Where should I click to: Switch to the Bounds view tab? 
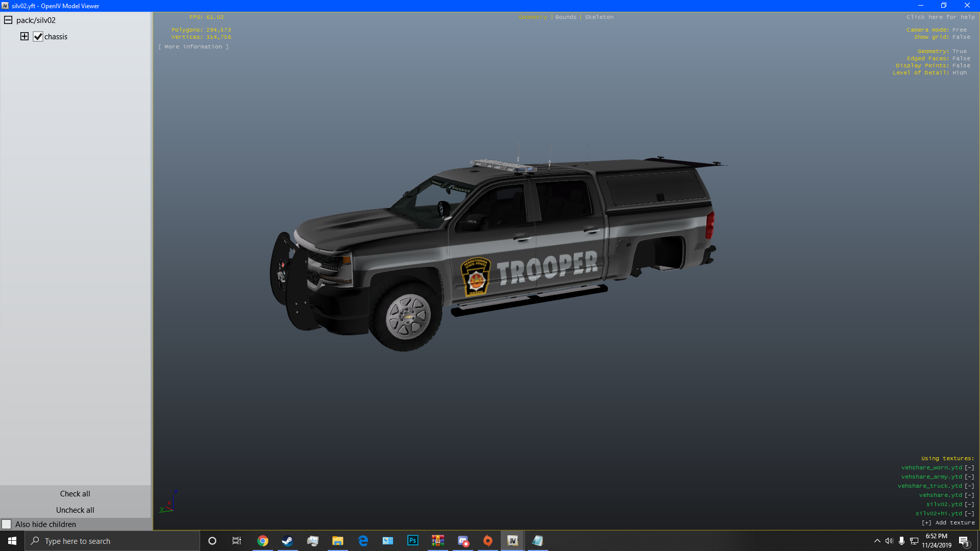pos(566,17)
